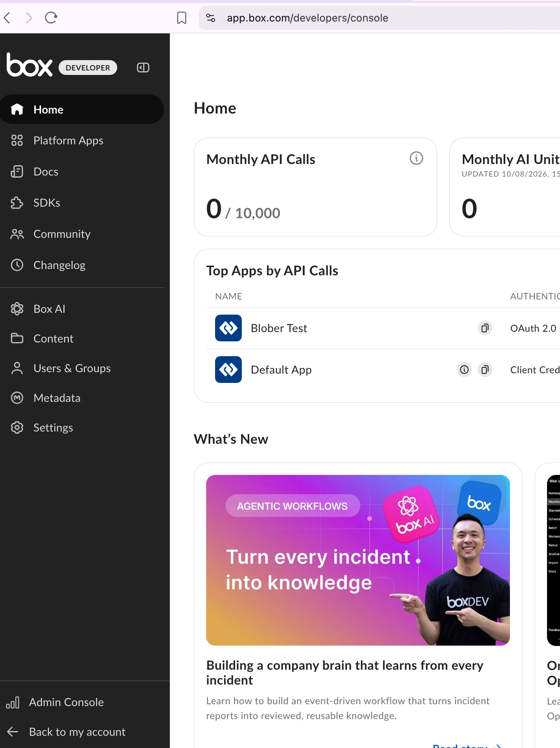Click the Metadata M icon
Screen dimensions: 560x748
[17, 398]
